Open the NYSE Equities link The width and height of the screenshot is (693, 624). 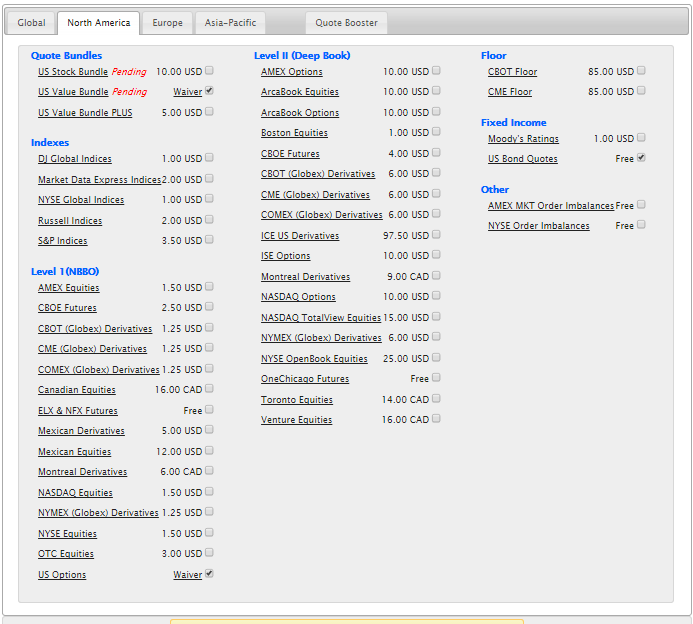[67, 534]
